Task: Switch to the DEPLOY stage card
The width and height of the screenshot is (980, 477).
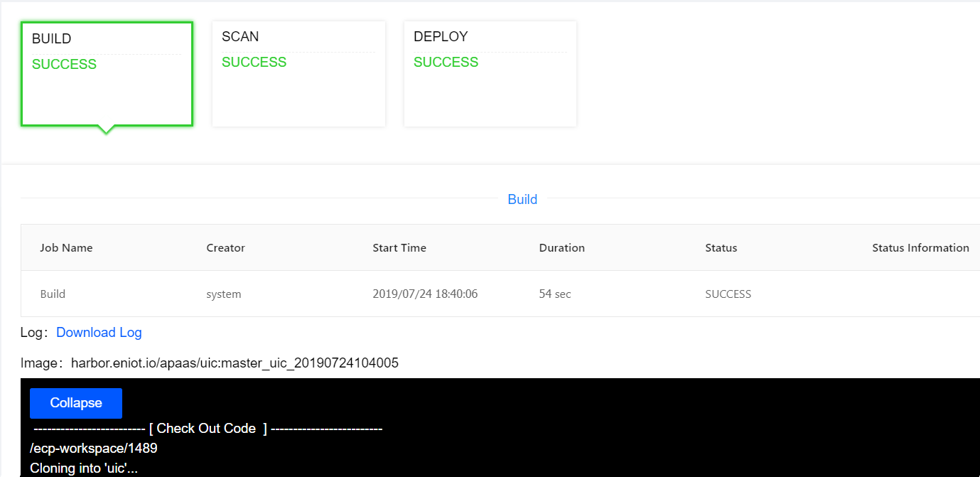Action: (x=490, y=74)
